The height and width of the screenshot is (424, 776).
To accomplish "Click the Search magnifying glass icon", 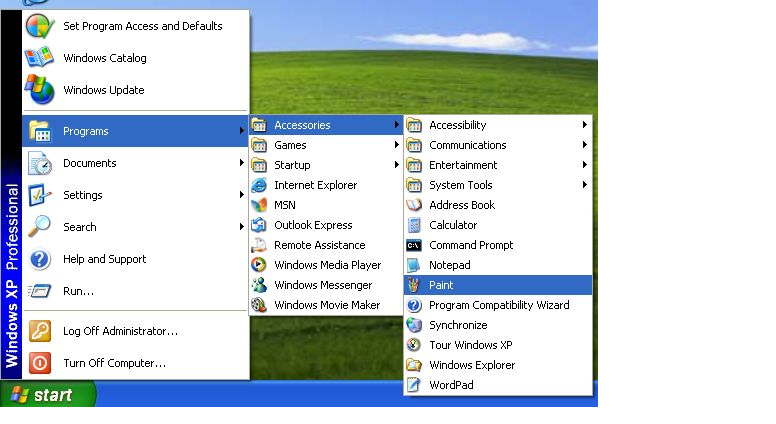I will coord(40,227).
